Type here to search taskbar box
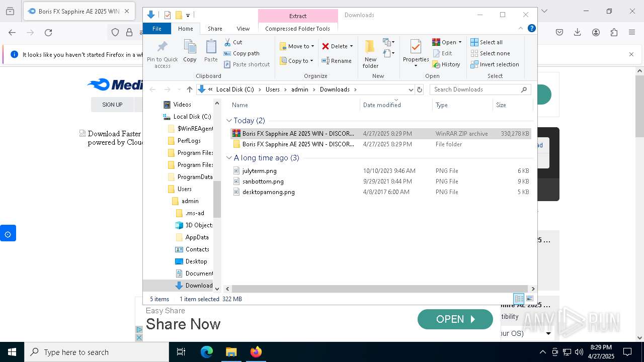 [x=97, y=352]
